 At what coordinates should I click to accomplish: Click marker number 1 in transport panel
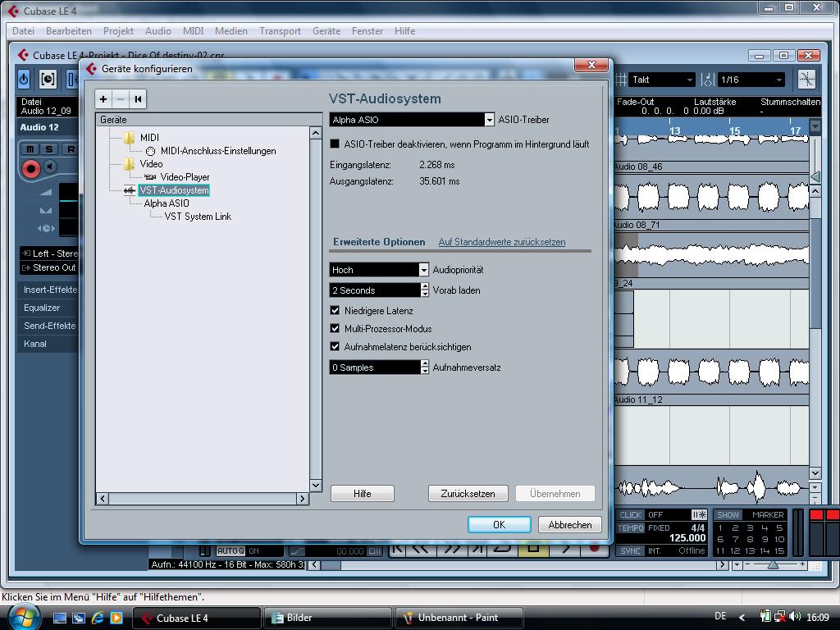pos(720,528)
